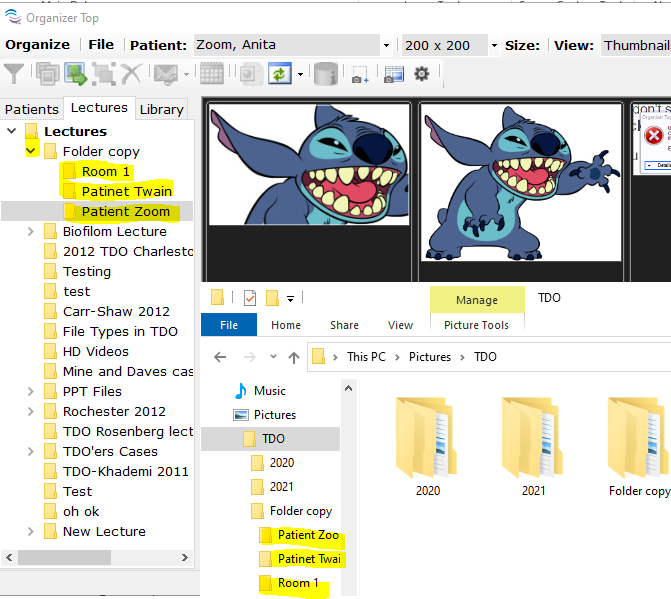The image size is (671, 599).
Task: Click the green arrow import icon
Action: point(75,74)
